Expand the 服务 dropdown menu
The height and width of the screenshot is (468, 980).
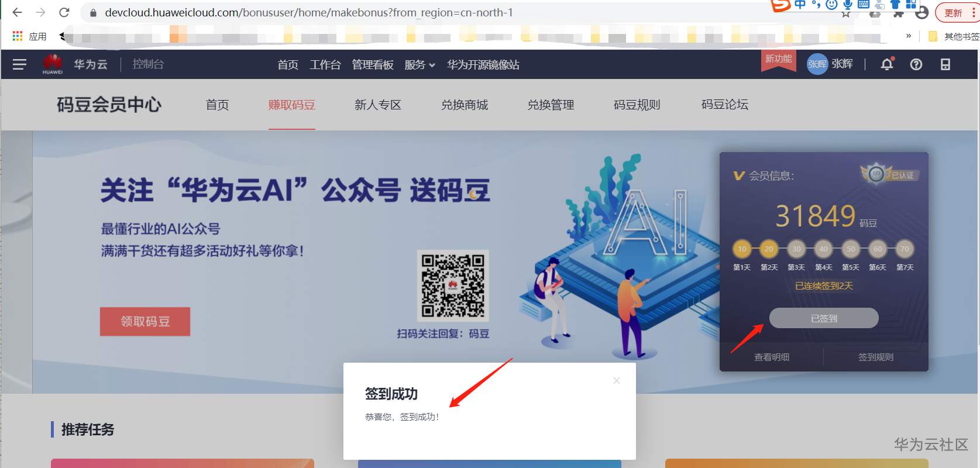click(419, 64)
